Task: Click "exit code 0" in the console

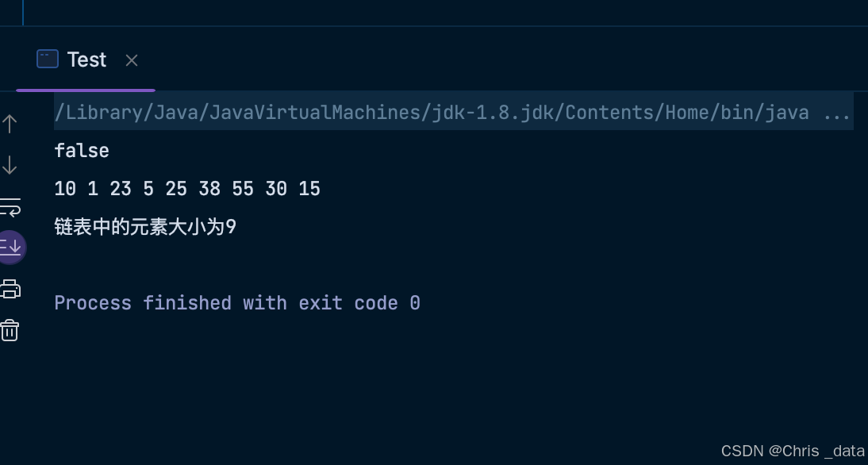Action: pyautogui.click(x=359, y=303)
